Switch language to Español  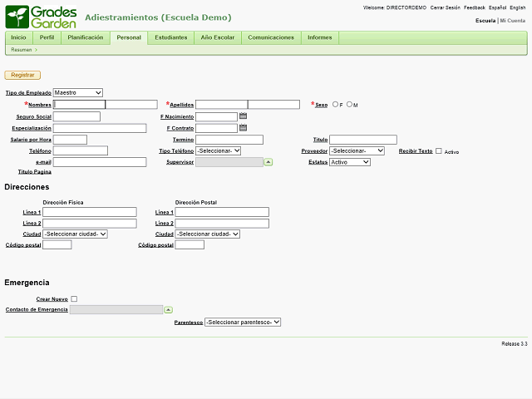497,7
